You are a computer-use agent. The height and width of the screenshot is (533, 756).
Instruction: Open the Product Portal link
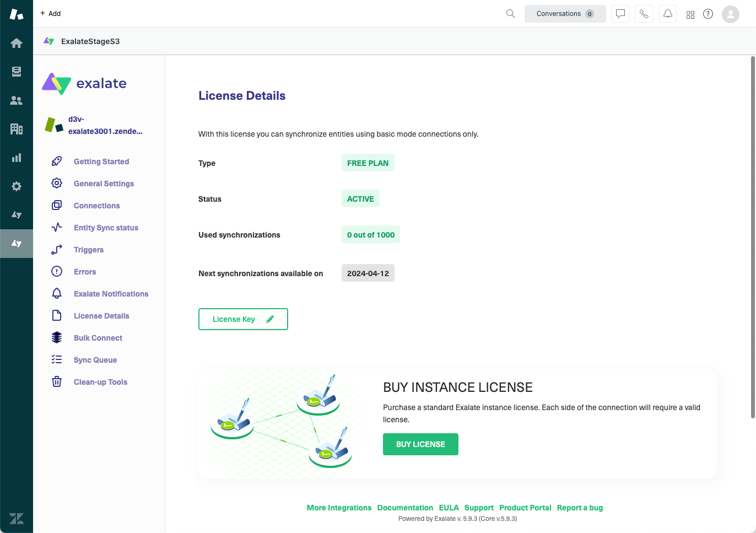525,508
